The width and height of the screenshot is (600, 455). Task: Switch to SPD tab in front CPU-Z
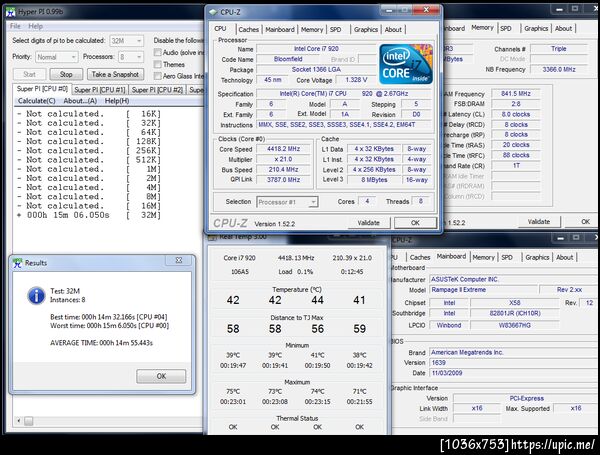click(x=336, y=29)
